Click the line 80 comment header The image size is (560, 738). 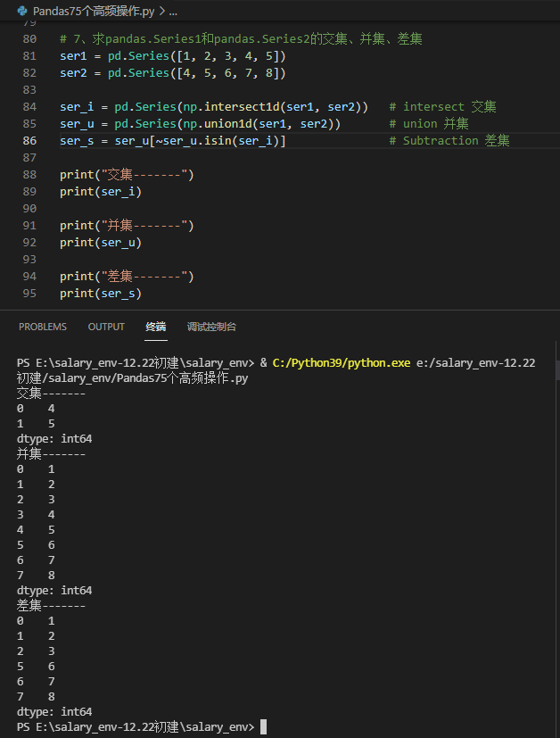point(241,39)
